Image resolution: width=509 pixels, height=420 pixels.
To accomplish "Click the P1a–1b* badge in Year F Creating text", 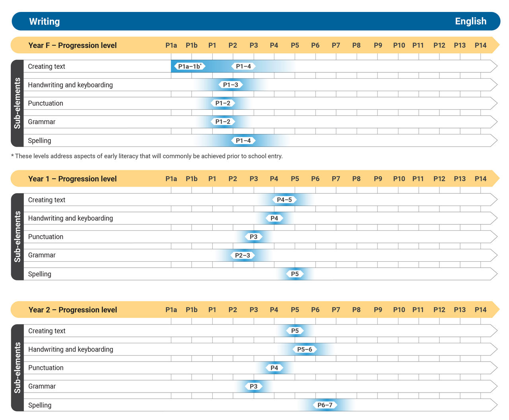I will [x=190, y=66].
